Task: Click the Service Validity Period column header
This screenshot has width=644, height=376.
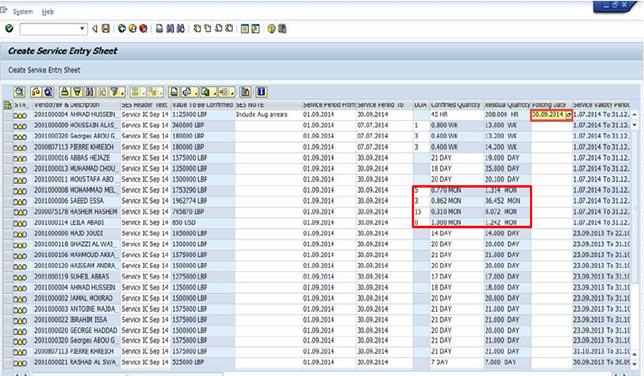Action: 601,105
